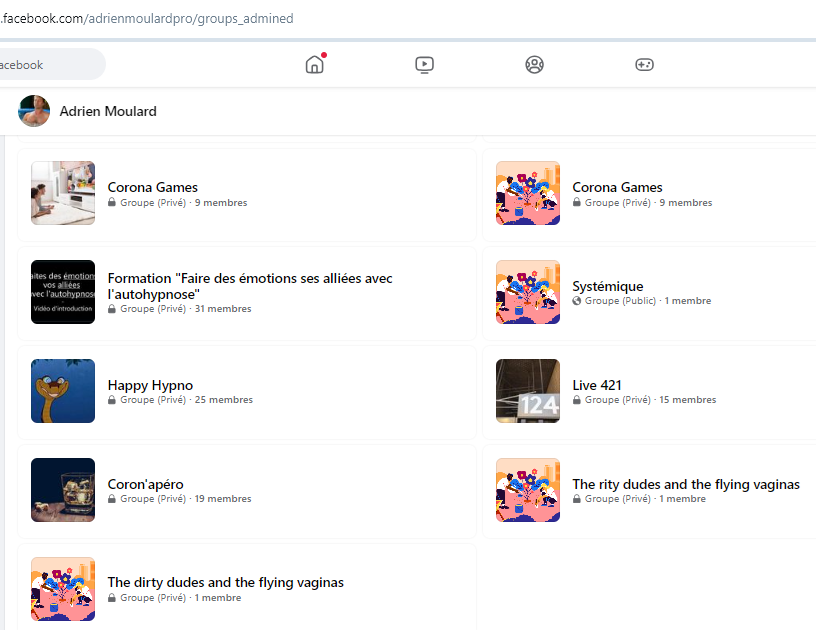The width and height of the screenshot is (816, 630).
Task: Click the Live 421 group thumbnail
Action: 528,391
